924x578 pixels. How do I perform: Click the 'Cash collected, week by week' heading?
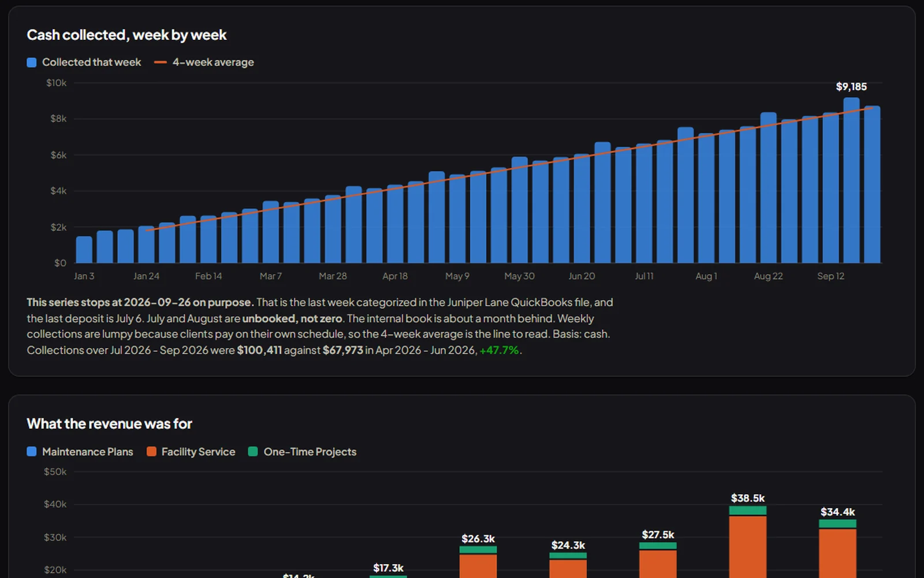(126, 35)
